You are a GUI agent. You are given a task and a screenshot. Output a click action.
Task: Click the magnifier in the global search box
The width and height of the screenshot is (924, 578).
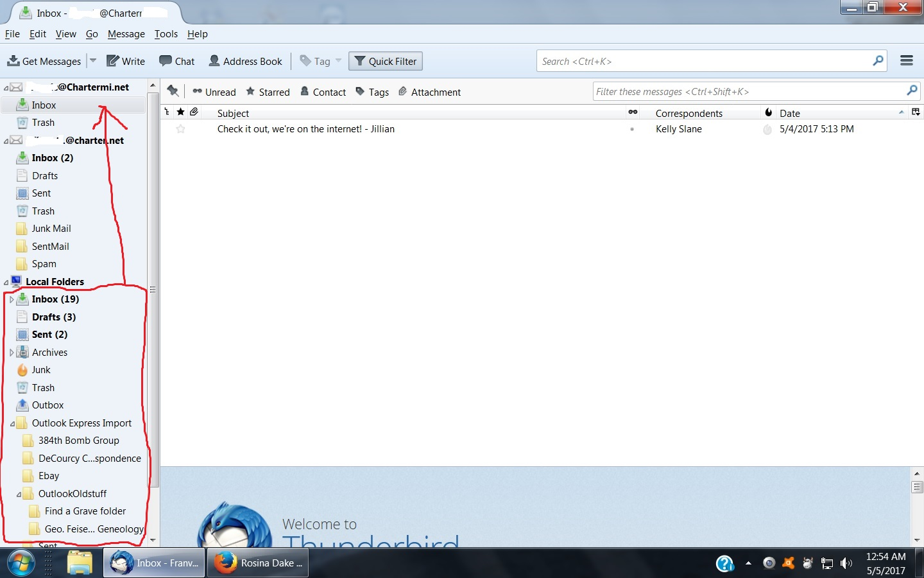coord(878,61)
